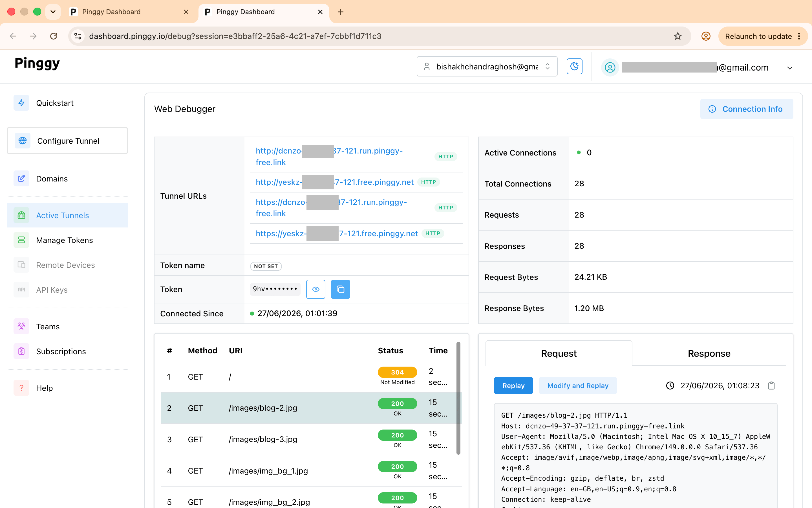This screenshot has height=508, width=812.
Task: Click the Time column header
Action: (x=438, y=351)
